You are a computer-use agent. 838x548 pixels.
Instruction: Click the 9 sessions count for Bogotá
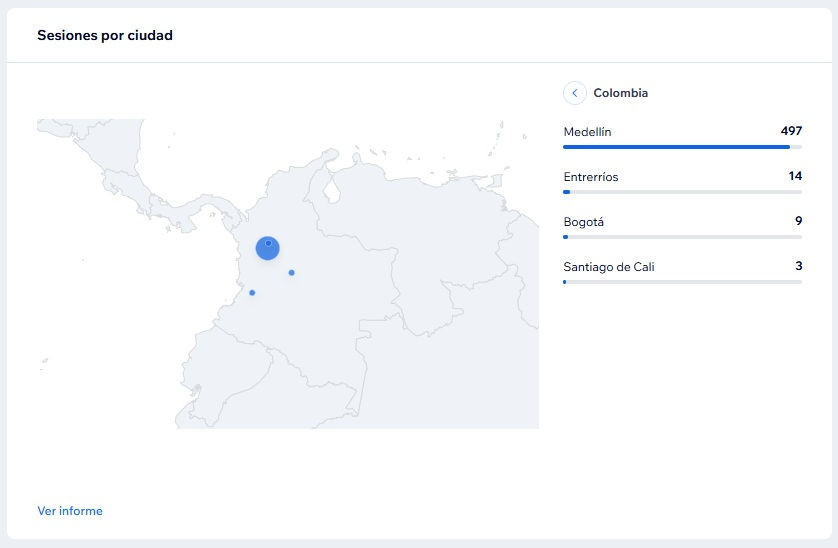[798, 222]
